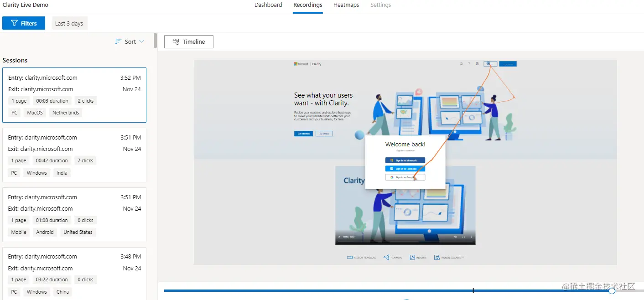Image resolution: width=644 pixels, height=300 pixels.
Task: Open the embedded video more options menu
Action: point(471,237)
